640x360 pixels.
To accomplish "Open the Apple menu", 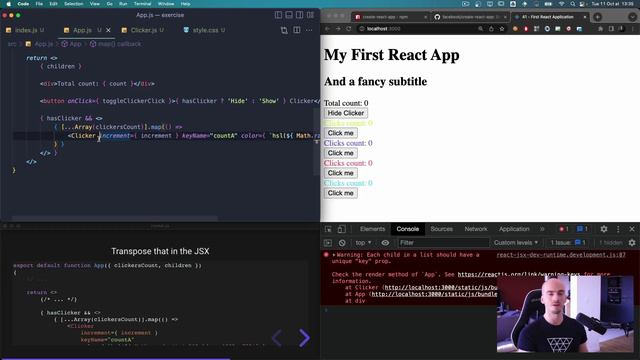I will pos(9,4).
